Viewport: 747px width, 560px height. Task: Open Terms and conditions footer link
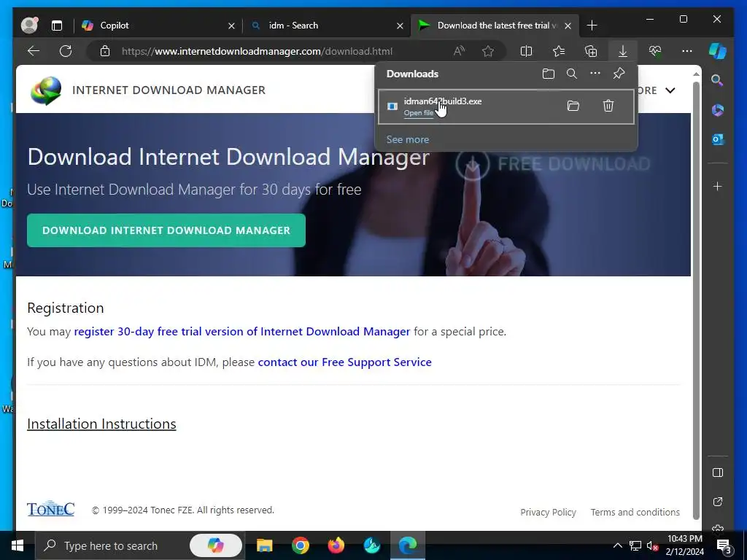point(635,513)
